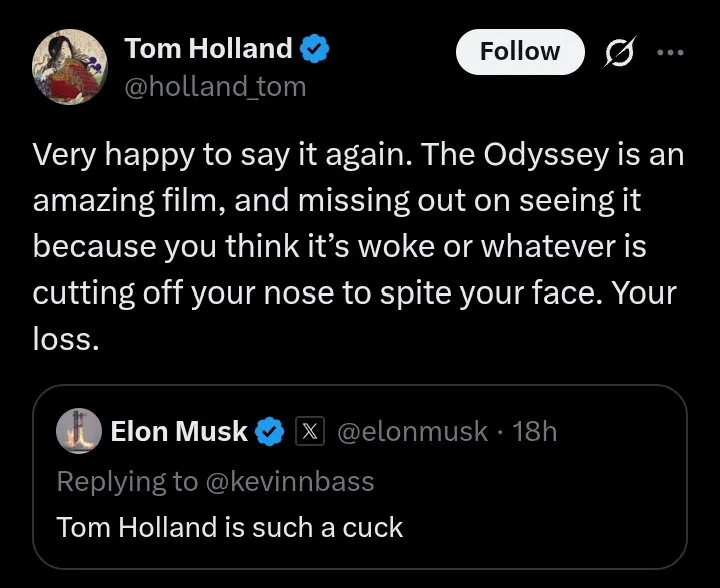Open the @kevinnbass mention
720x588 pixels.
click(290, 481)
